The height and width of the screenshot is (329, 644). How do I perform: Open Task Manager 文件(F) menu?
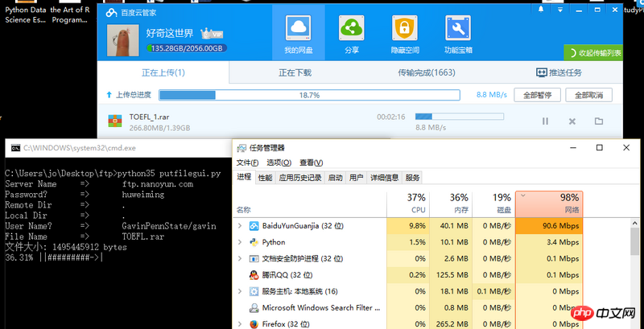(x=247, y=162)
